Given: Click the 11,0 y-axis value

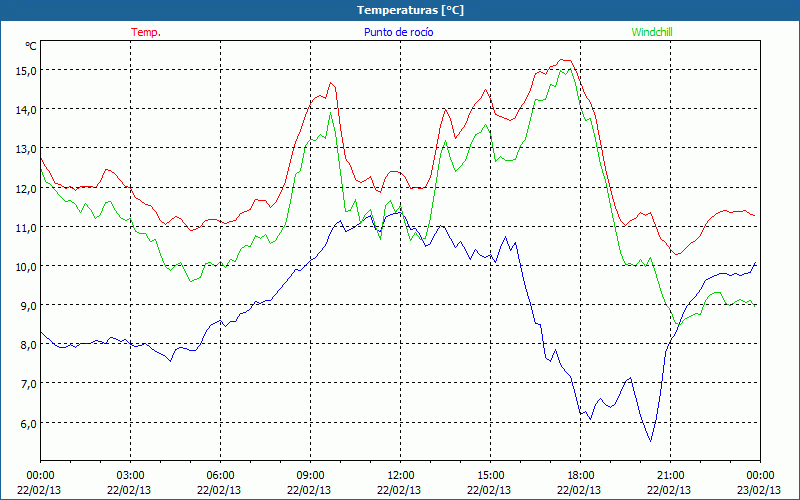Looking at the screenshot, I should click(x=25, y=228).
